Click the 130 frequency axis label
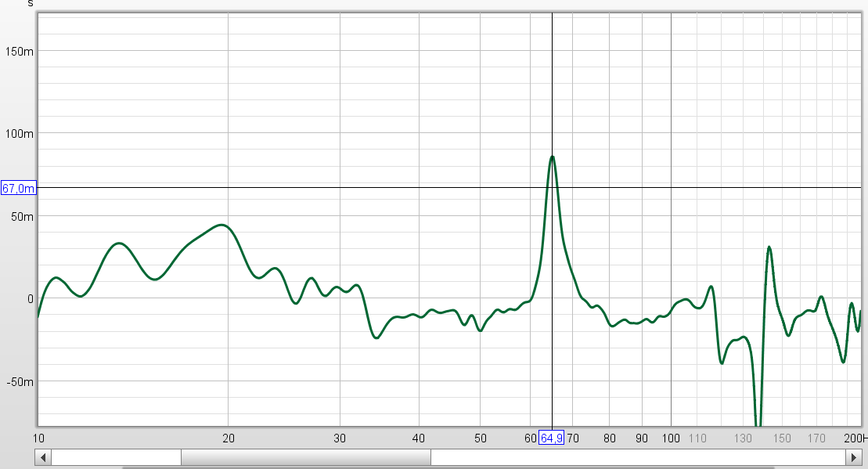868x469 pixels. click(x=743, y=438)
